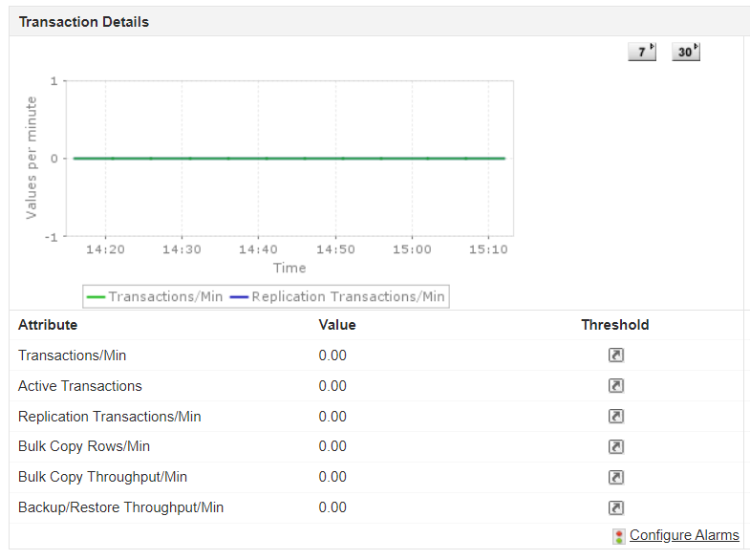This screenshot has width=750, height=560.
Task: Open threshold settings for Backup/Restore Throughput/Min
Action: click(x=616, y=507)
